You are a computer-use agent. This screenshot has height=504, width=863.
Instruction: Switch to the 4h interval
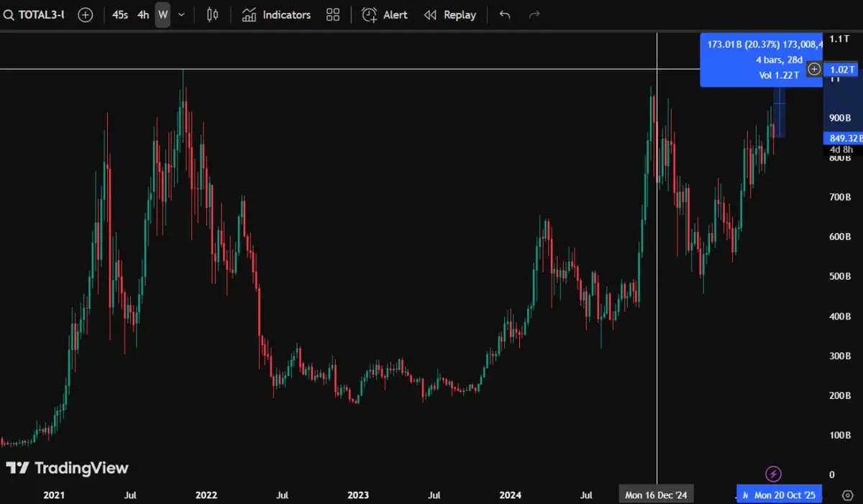pos(143,14)
